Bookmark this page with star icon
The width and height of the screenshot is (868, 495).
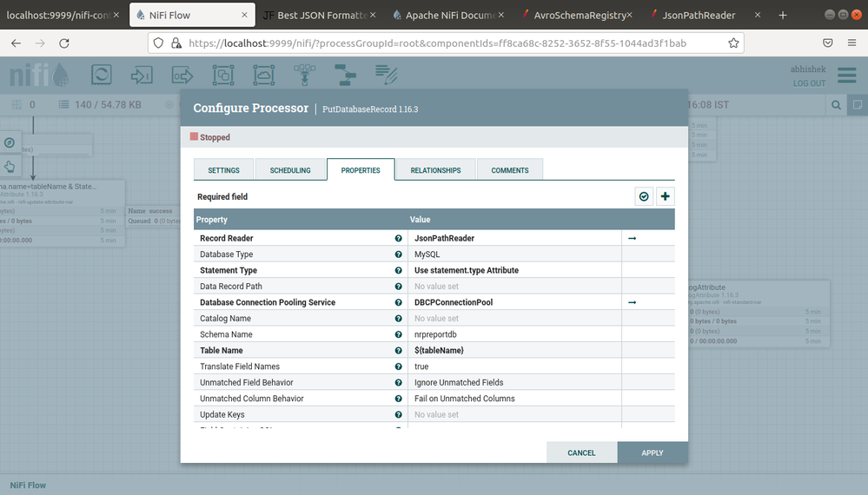coord(733,43)
